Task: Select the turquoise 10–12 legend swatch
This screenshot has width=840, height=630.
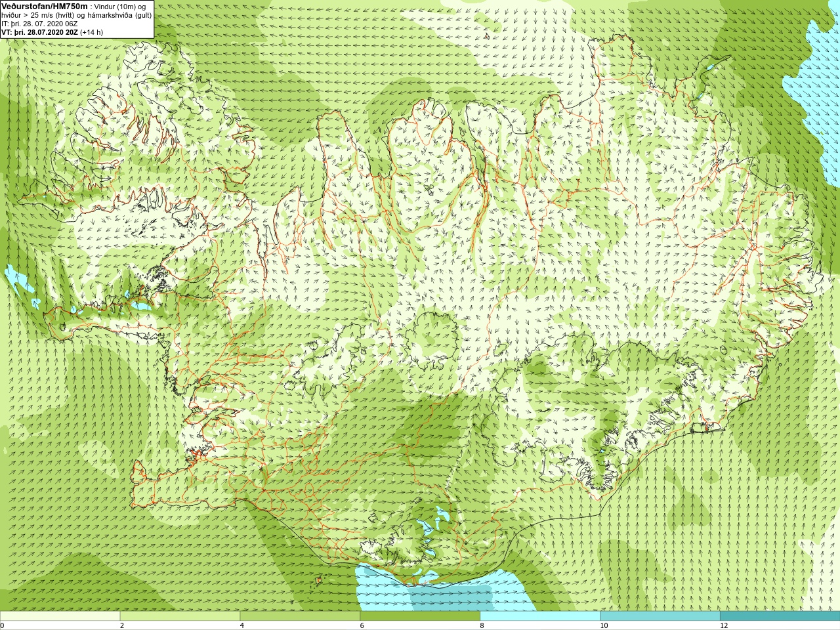Action: (660, 616)
